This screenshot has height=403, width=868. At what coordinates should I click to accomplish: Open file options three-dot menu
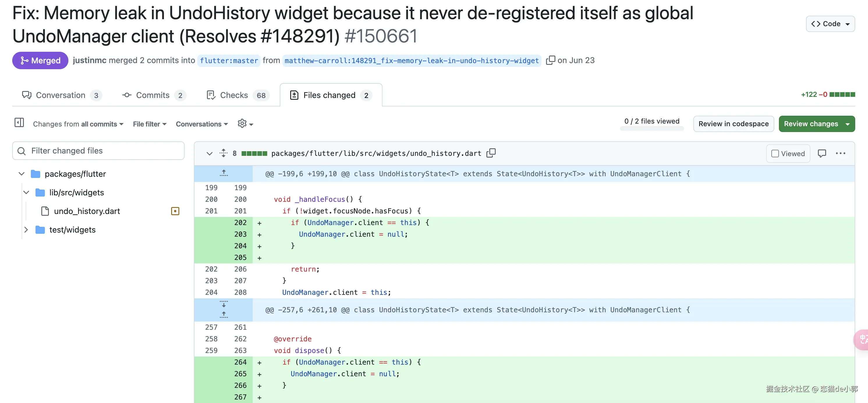click(840, 154)
